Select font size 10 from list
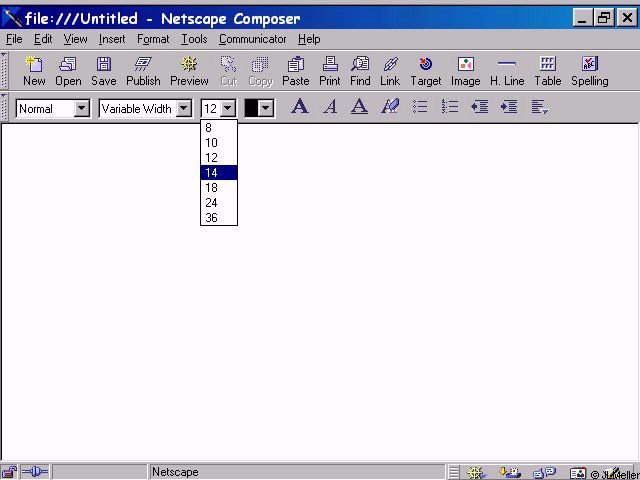The width and height of the screenshot is (640, 480). click(x=219, y=143)
